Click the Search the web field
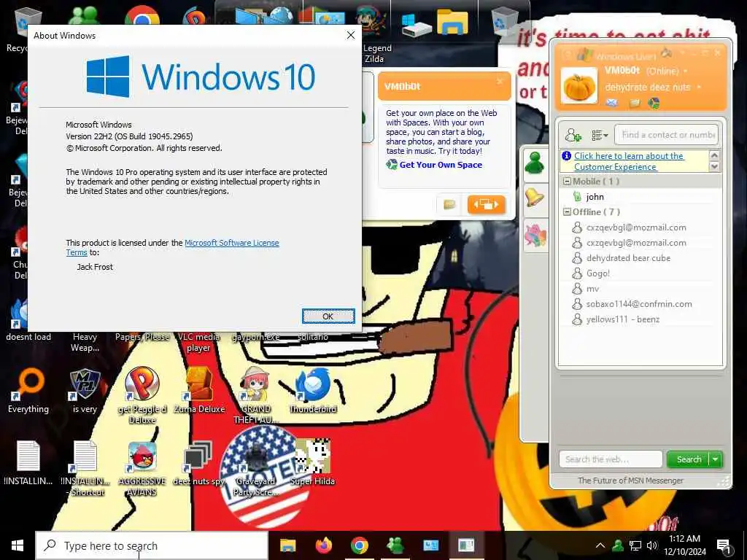The height and width of the screenshot is (560, 747). pos(611,459)
